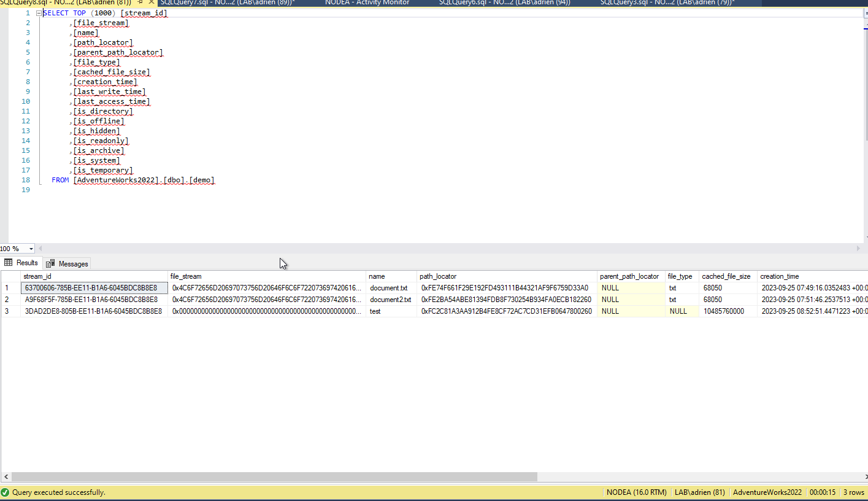This screenshot has width=868, height=501.
Task: Open the SQLQuery6.sql tab
Action: pos(504,2)
